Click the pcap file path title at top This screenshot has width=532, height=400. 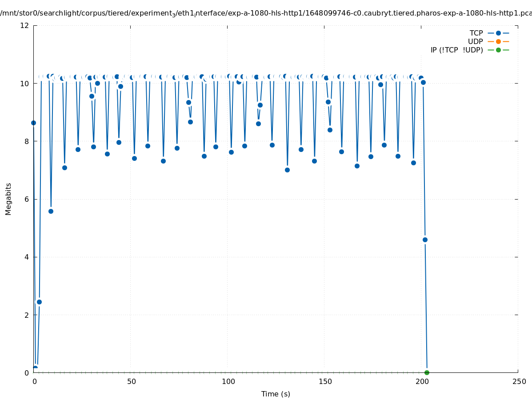click(x=266, y=13)
